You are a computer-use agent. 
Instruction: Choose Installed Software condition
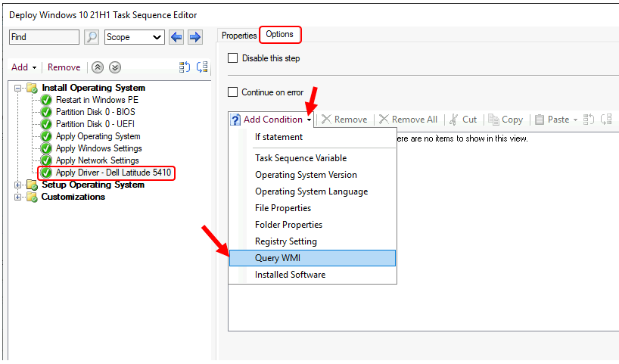313,275
